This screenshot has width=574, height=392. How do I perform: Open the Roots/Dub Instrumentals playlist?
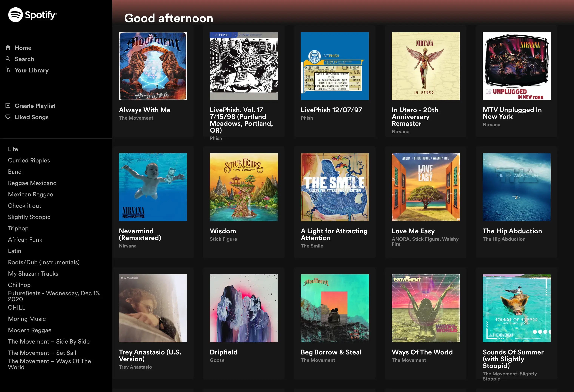(44, 262)
